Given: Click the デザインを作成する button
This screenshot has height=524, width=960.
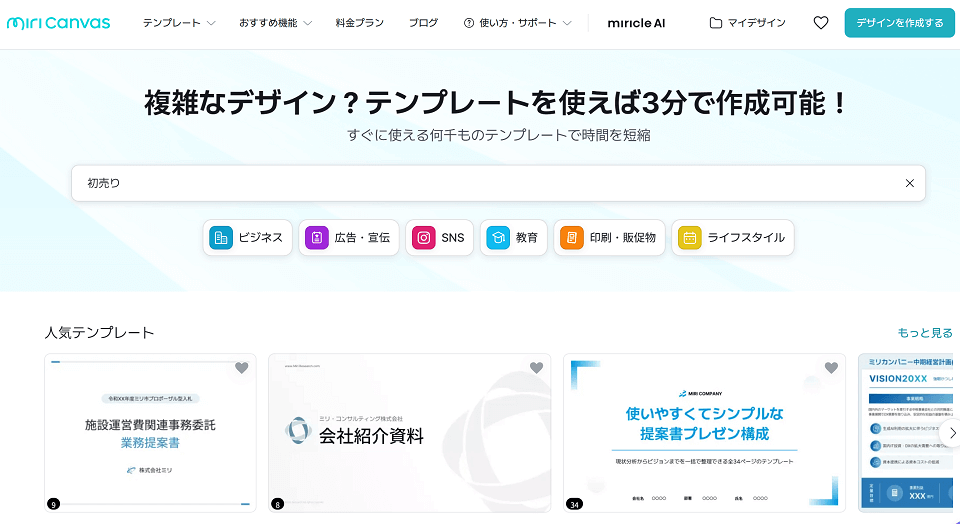Looking at the screenshot, I should [899, 23].
